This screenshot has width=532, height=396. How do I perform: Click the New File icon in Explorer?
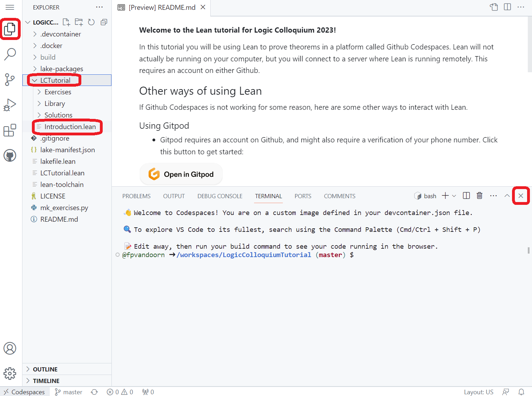pos(66,22)
